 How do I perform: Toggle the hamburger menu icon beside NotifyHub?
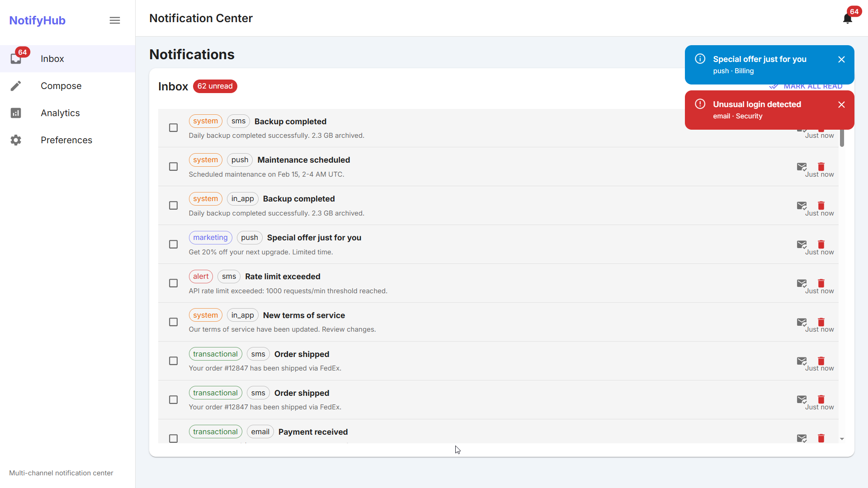click(115, 20)
